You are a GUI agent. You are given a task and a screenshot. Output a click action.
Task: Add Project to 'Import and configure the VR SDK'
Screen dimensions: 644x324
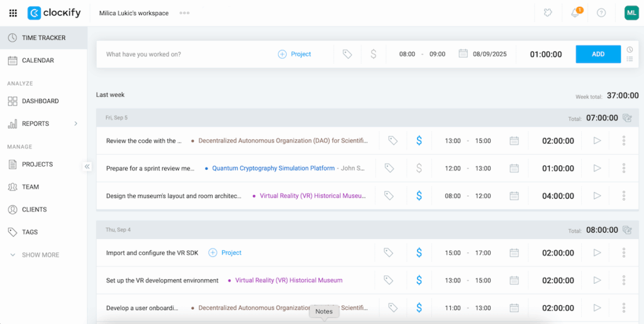click(x=225, y=252)
